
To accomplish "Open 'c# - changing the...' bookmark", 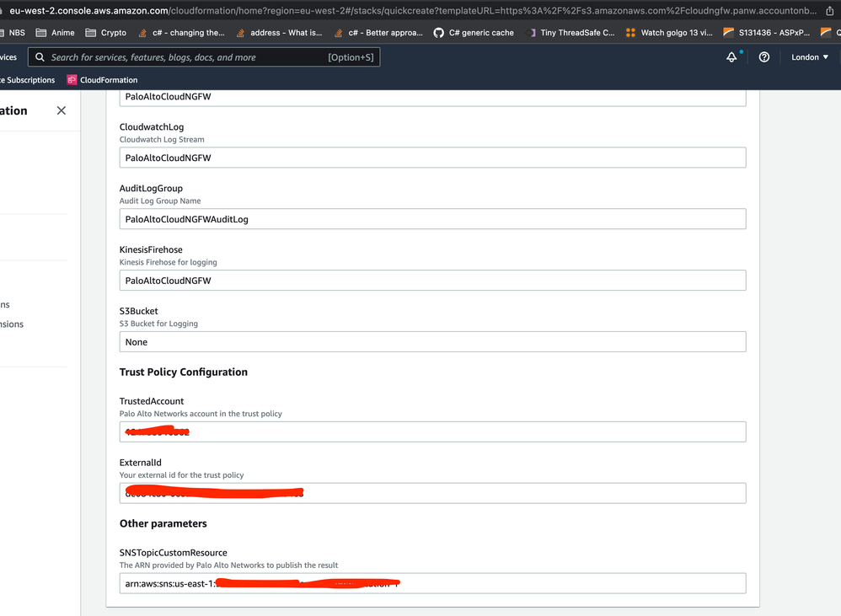I will pyautogui.click(x=181, y=33).
